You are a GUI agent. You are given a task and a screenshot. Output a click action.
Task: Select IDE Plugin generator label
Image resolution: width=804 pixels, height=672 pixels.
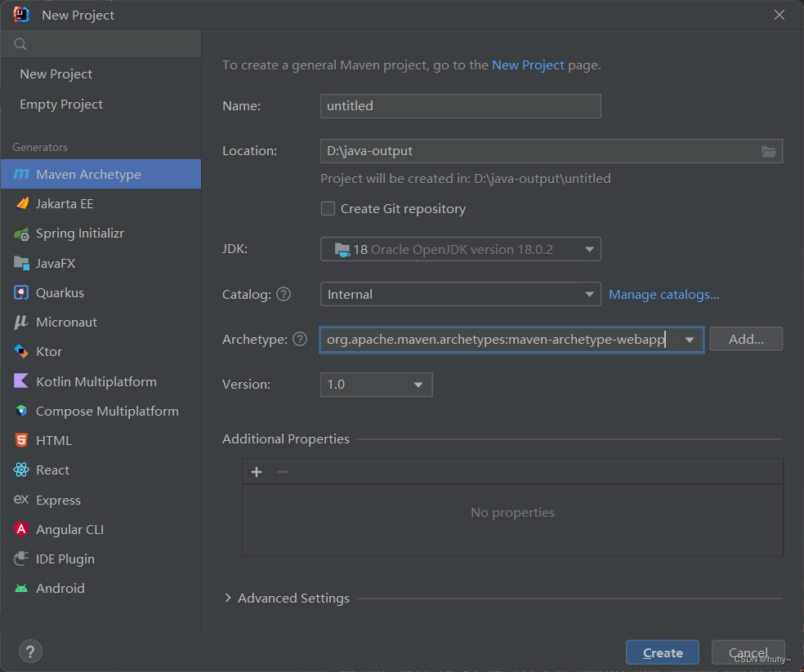[65, 559]
